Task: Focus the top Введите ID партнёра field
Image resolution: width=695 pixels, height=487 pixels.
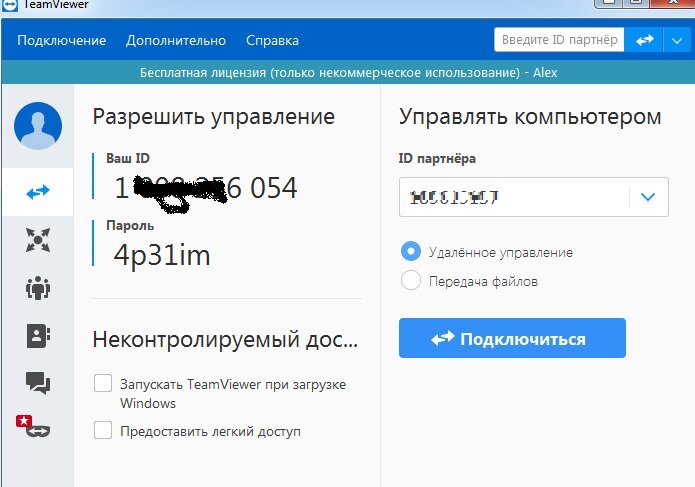Action: tap(559, 40)
